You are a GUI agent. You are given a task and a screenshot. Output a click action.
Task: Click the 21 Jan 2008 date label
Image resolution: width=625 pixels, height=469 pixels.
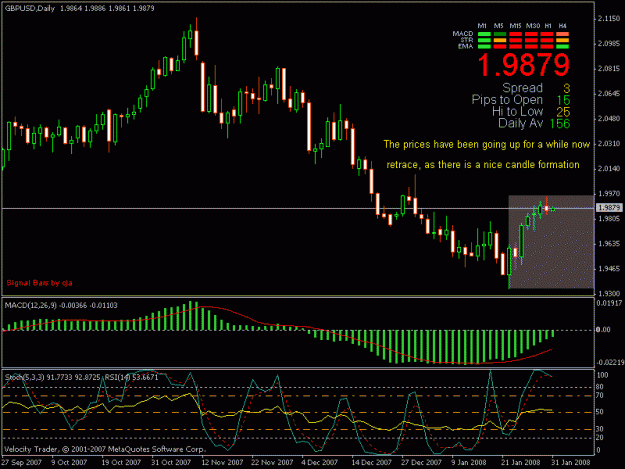(x=521, y=462)
